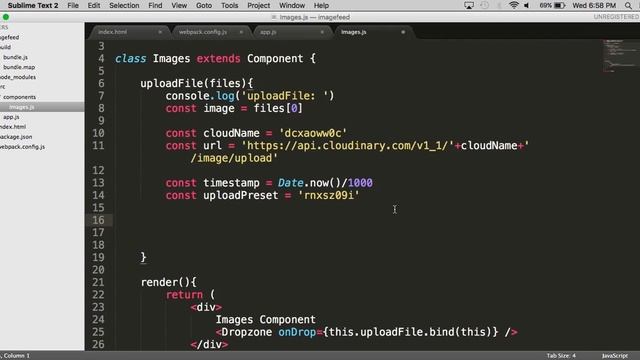Click the Time Machine icon in menu bar
Screen dimensions: 640x360
484,5
